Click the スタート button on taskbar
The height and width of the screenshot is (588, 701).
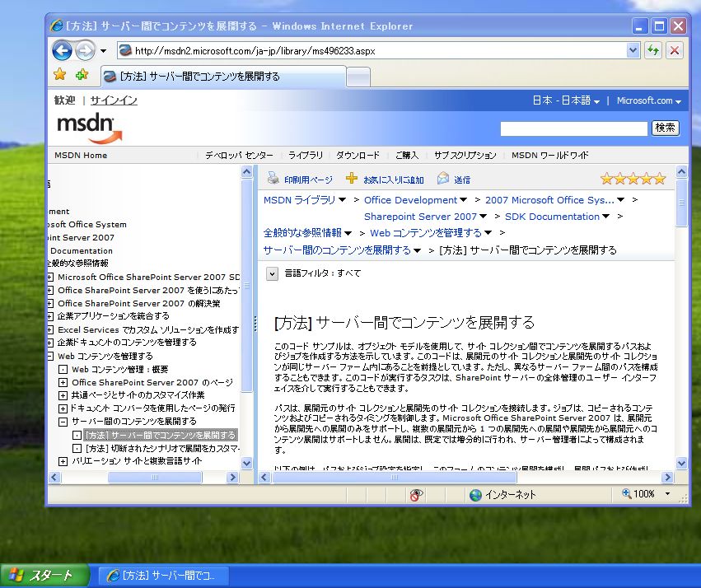[44, 576]
